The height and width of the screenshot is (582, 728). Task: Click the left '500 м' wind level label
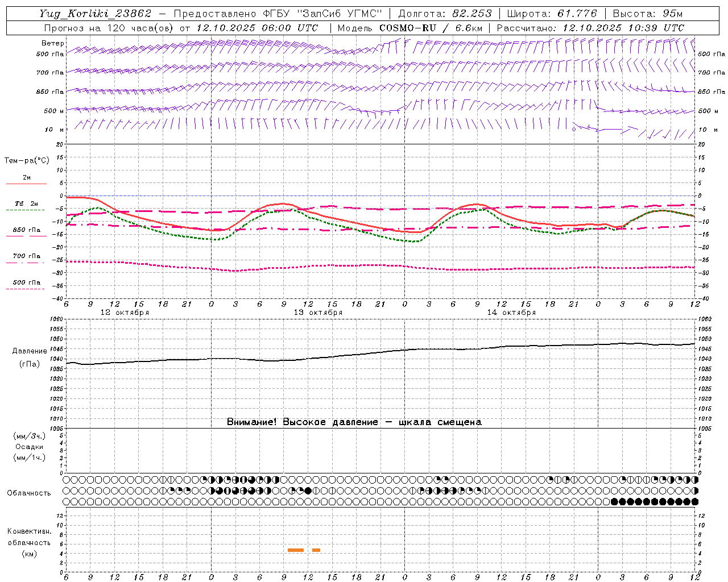click(x=53, y=111)
